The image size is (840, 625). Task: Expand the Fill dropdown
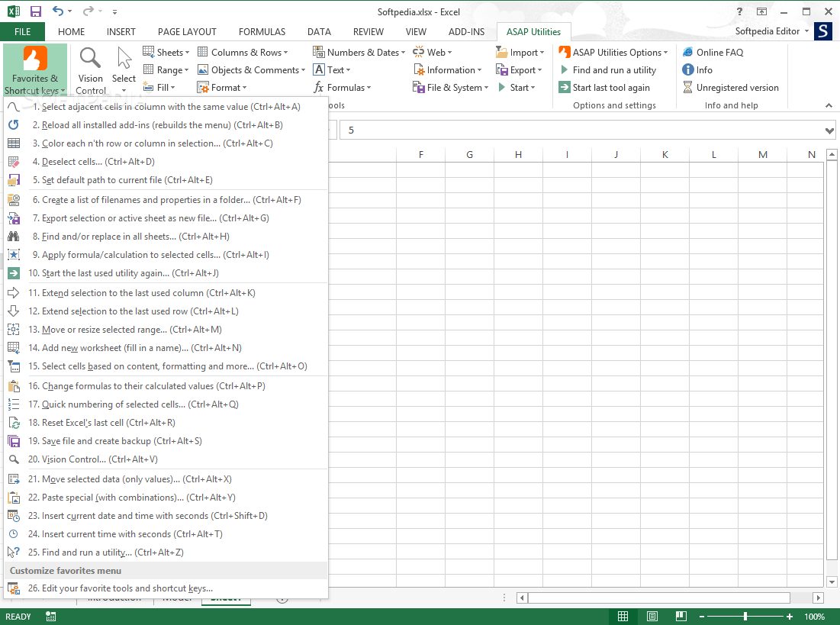click(159, 87)
